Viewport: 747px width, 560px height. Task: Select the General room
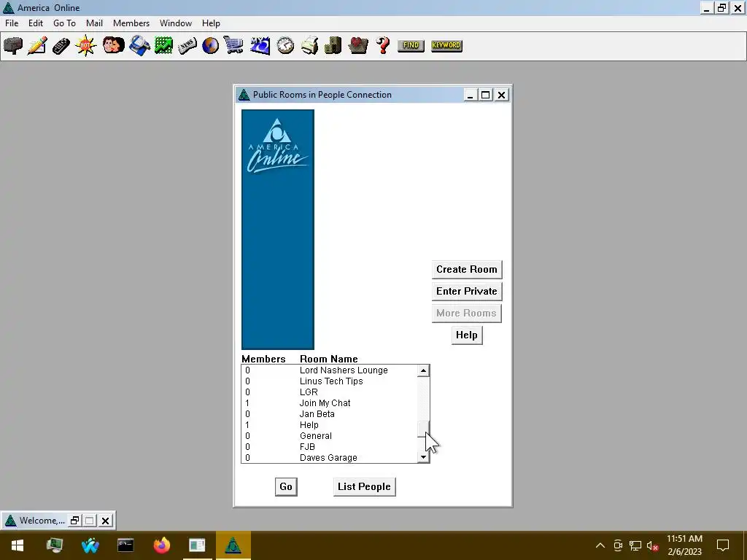coord(329,436)
